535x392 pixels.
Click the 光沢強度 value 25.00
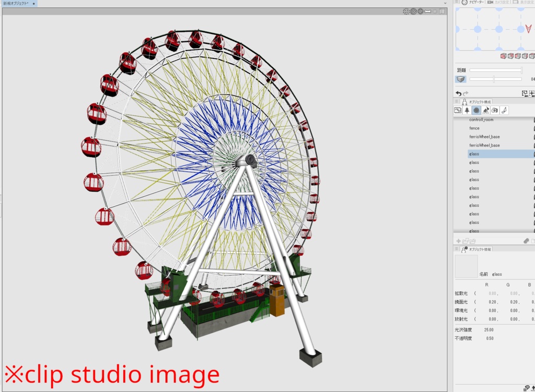489,329
